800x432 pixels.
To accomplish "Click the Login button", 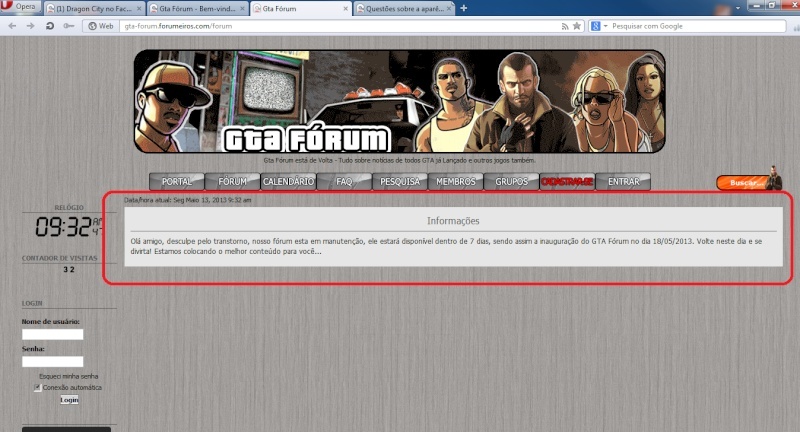I will point(69,400).
